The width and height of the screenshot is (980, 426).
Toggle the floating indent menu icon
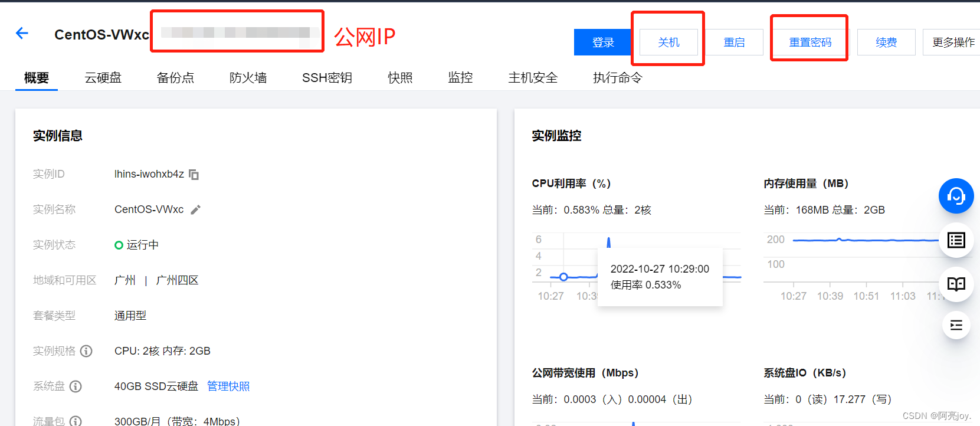(956, 325)
